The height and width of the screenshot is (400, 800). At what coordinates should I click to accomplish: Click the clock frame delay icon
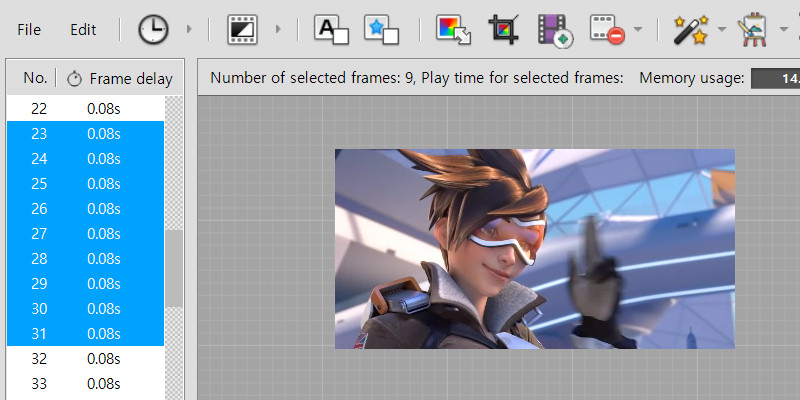153,29
